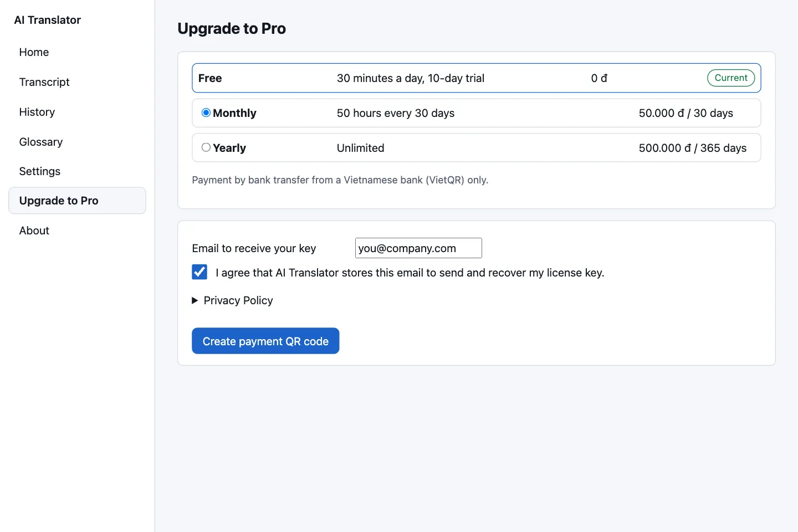Go to Transcript in the sidebar
798x532 pixels.
(x=77, y=82)
